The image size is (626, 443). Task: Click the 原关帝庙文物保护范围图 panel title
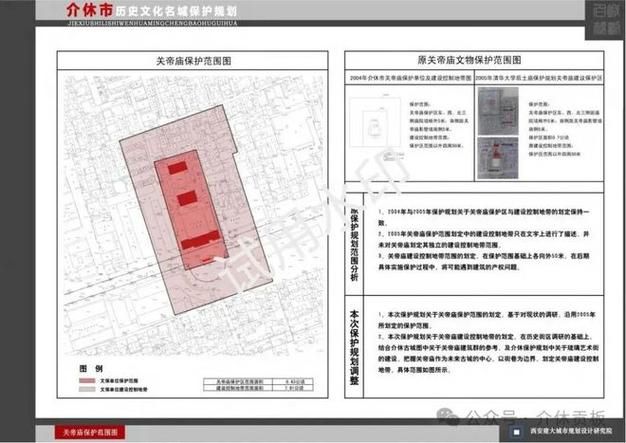click(470, 60)
